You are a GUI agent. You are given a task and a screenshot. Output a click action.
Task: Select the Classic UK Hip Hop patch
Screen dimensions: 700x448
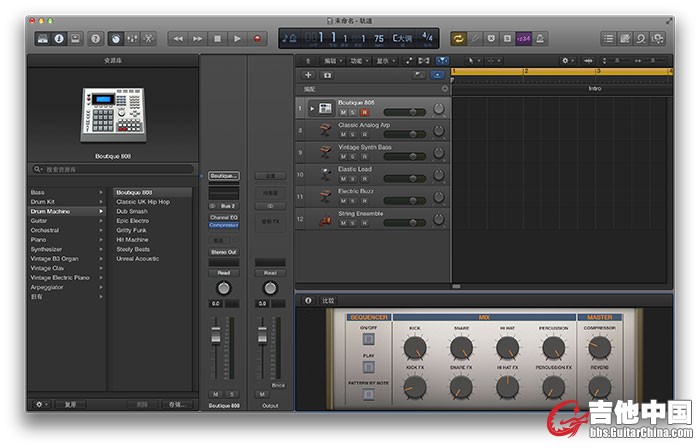click(x=153, y=202)
